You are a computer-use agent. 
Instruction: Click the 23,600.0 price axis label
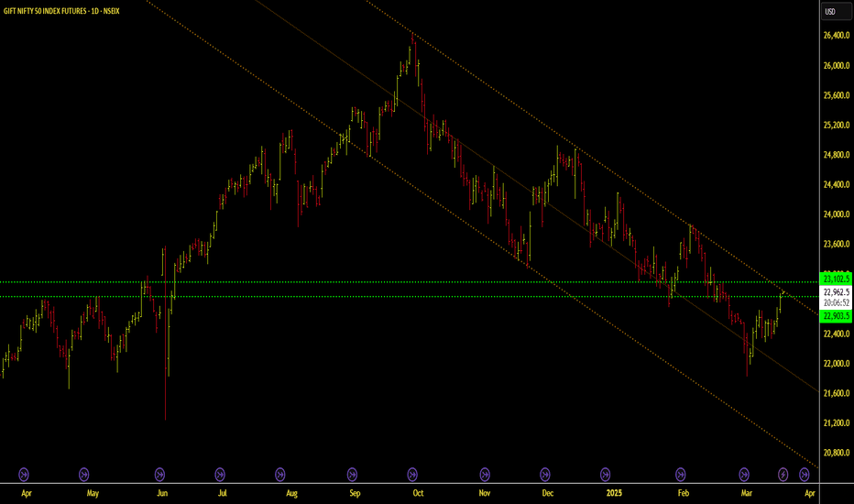click(836, 244)
